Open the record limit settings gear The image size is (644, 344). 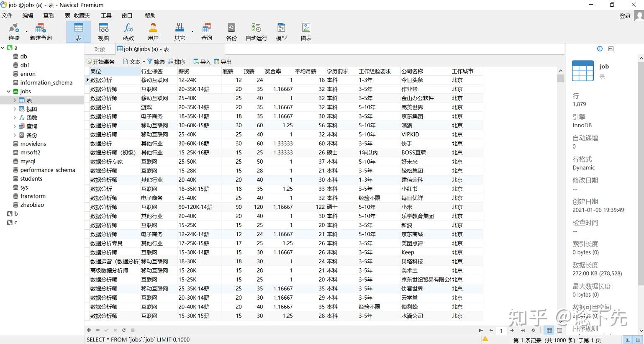(533, 330)
